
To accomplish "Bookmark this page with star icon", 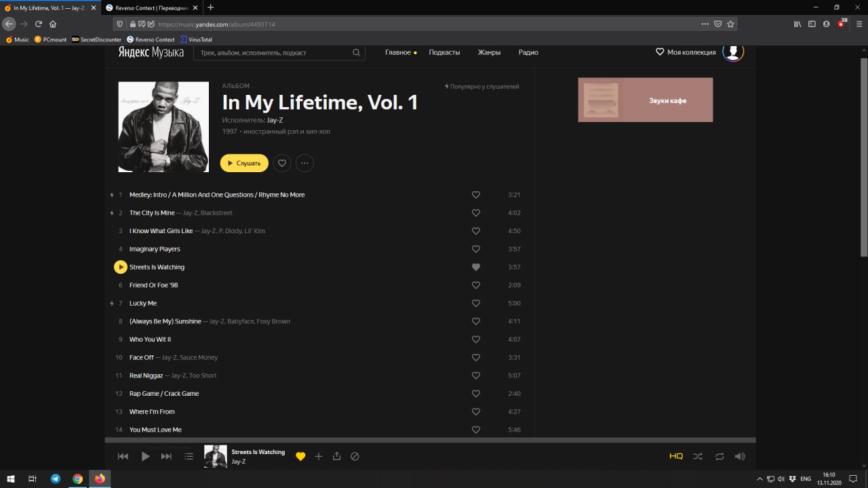I will tap(730, 24).
